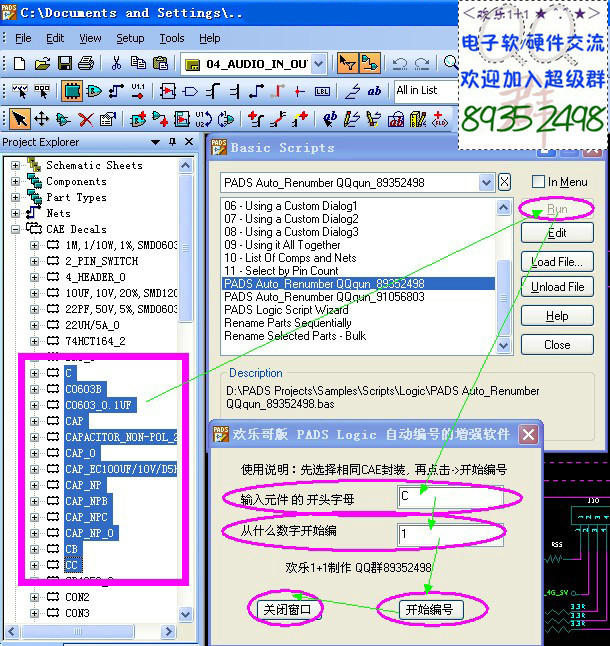The image size is (610, 646).
Task: Expand the Components tree node
Action: [15, 181]
